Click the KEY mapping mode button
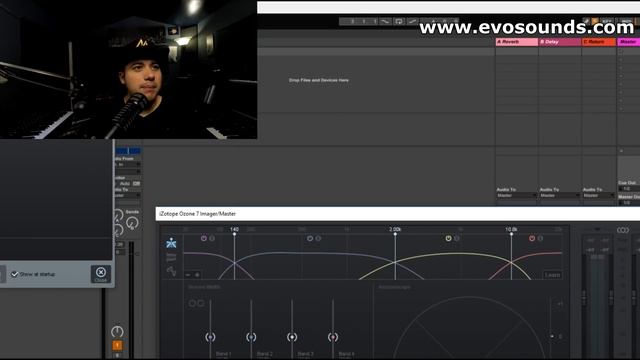Screen dimensions: 640x360 click(607, 21)
